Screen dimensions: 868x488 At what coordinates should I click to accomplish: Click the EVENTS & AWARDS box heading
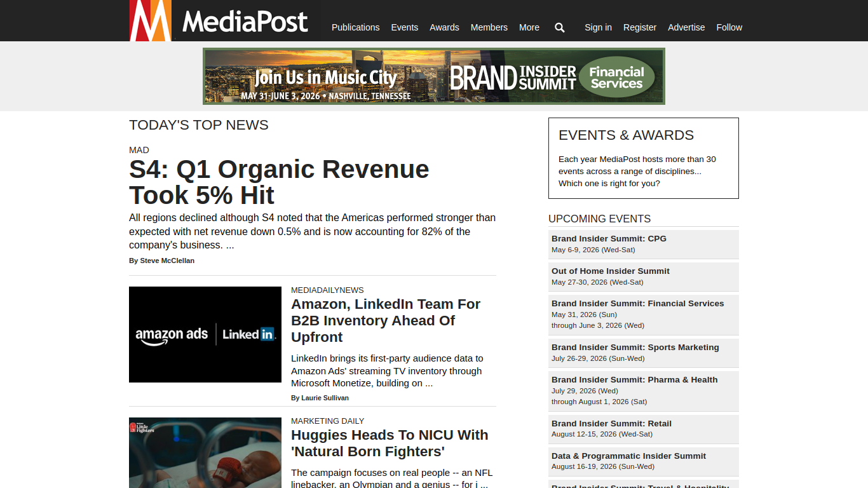626,135
